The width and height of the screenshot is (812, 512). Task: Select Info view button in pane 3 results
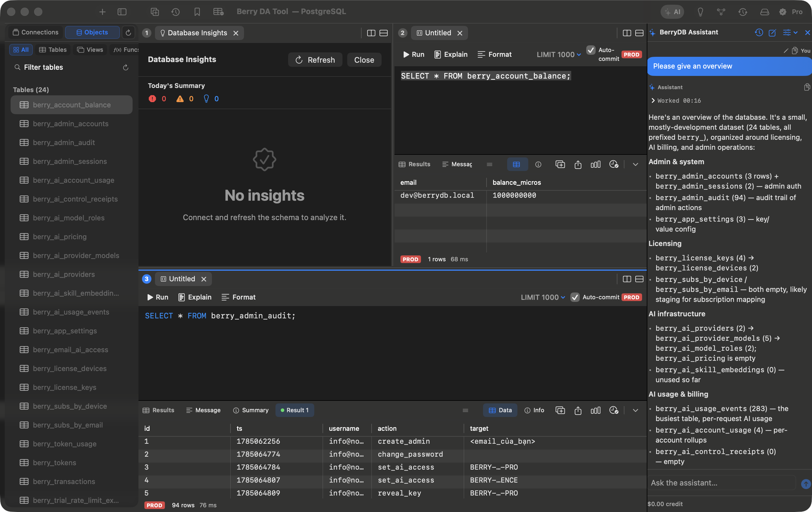pyautogui.click(x=534, y=410)
